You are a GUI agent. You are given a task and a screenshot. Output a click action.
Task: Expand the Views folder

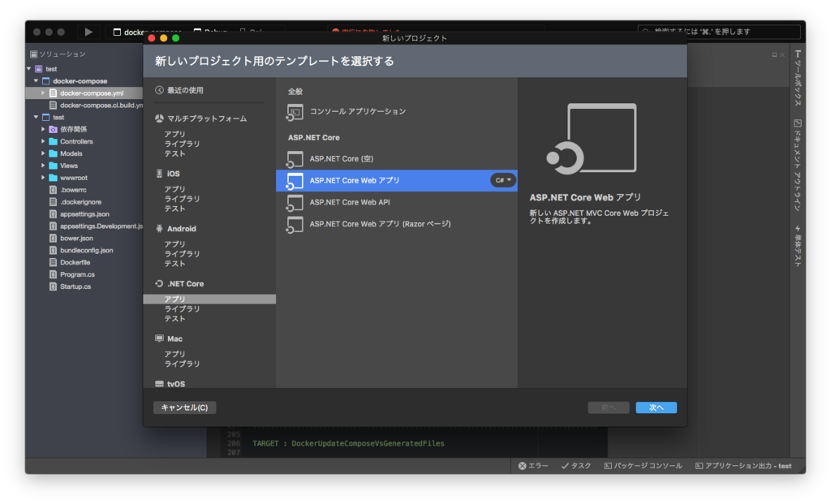click(44, 166)
